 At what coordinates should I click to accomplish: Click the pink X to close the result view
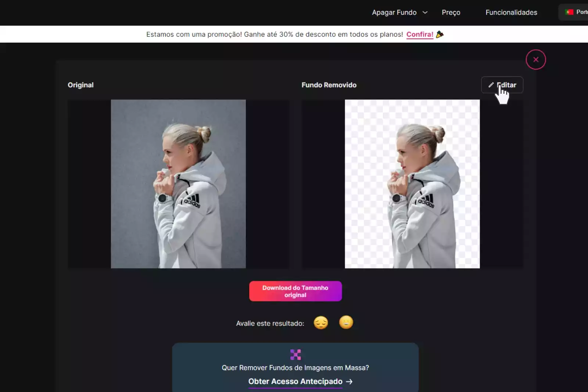pyautogui.click(x=535, y=59)
